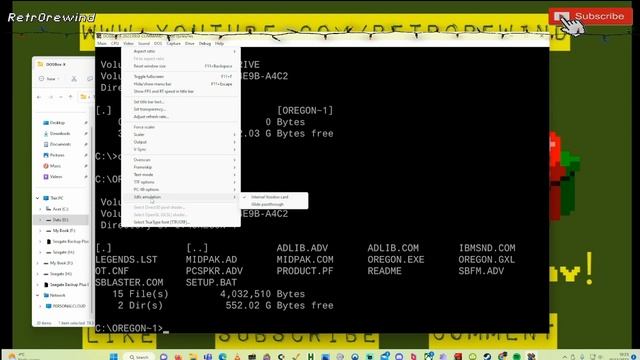Viewport: 640px width, 360px height.
Task: Toggle the Force scaler option
Action: coord(181,127)
